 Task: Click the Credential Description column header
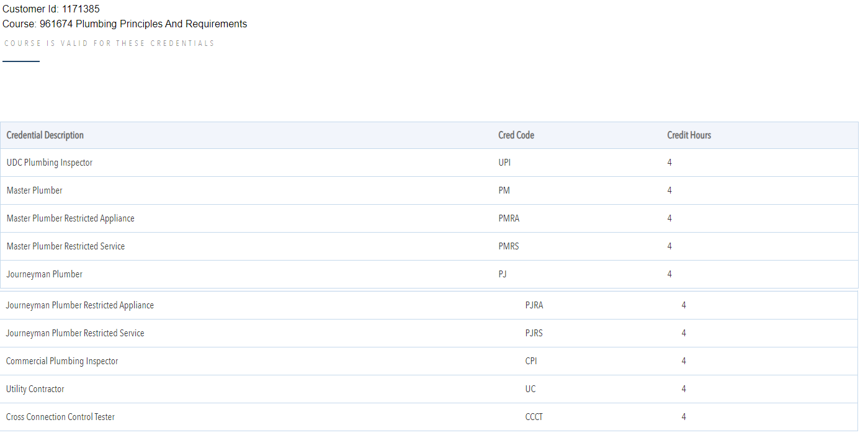(x=45, y=135)
